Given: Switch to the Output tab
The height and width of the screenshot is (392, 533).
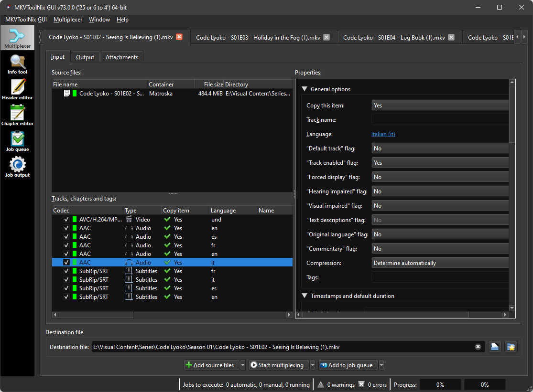Looking at the screenshot, I should [x=85, y=57].
